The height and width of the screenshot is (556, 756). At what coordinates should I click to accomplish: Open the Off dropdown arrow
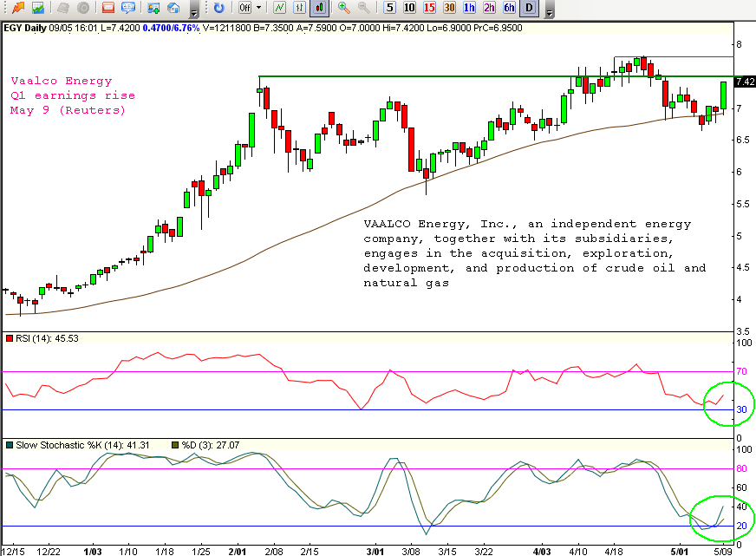point(259,9)
